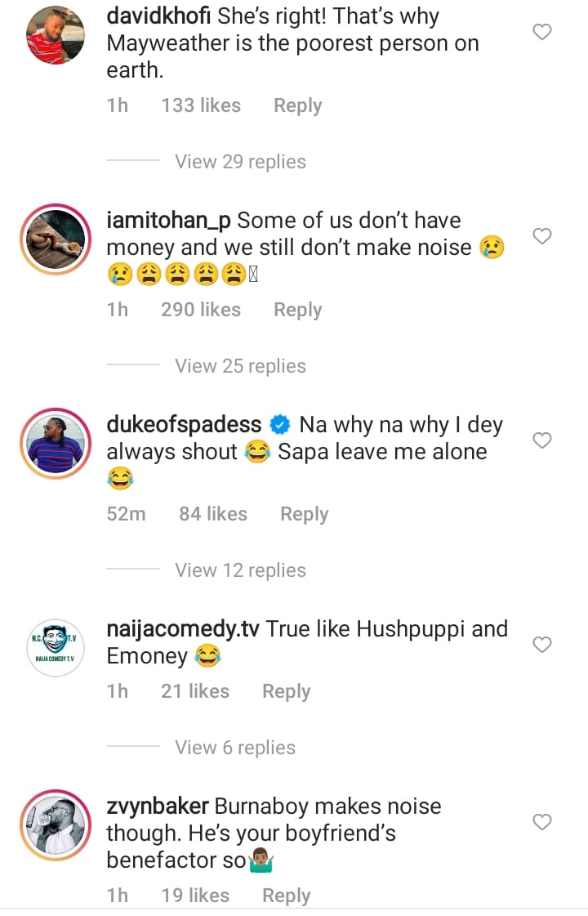Expand View 6 replies
The height and width of the screenshot is (916, 588).
[x=234, y=748]
